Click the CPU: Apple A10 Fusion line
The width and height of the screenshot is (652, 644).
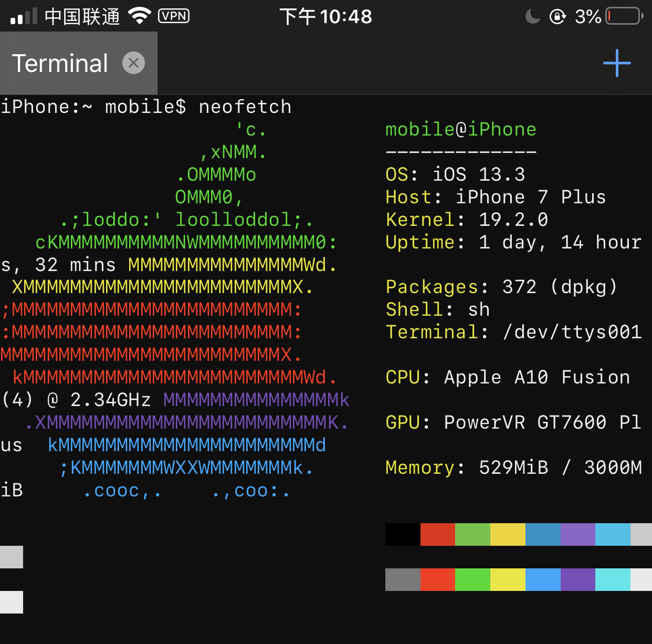[x=508, y=377]
